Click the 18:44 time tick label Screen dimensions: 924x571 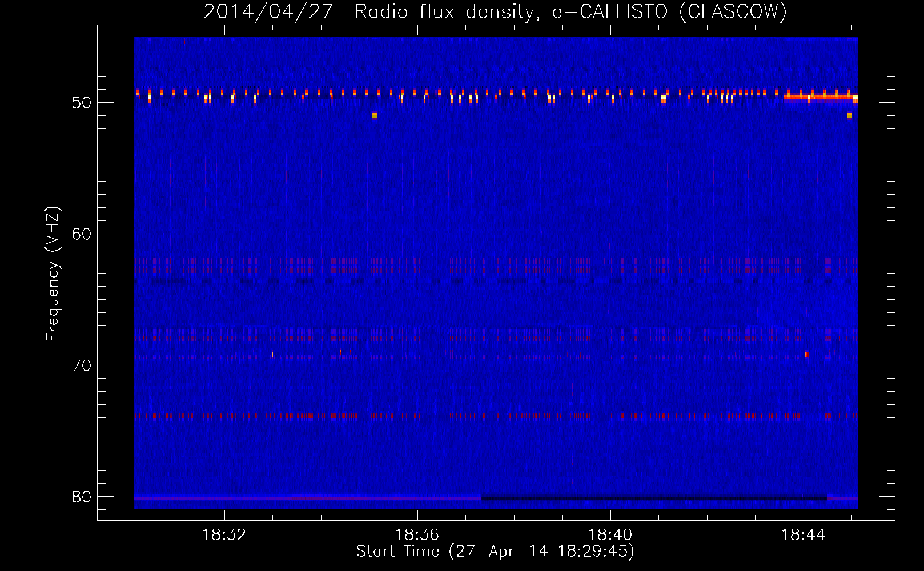804,534
